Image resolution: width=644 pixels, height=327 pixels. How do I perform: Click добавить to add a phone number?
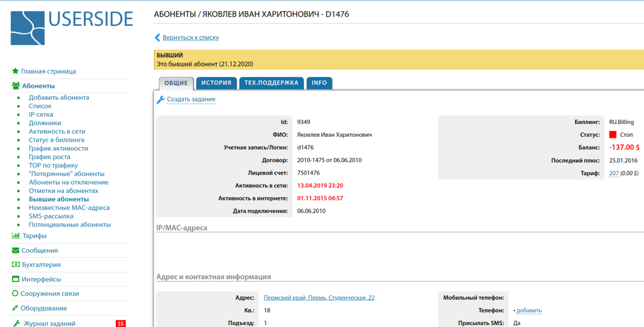[x=528, y=310]
